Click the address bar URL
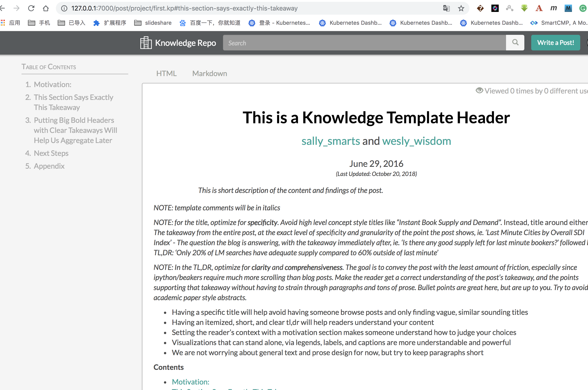Image resolution: width=588 pixels, height=390 pixels. pos(184,8)
